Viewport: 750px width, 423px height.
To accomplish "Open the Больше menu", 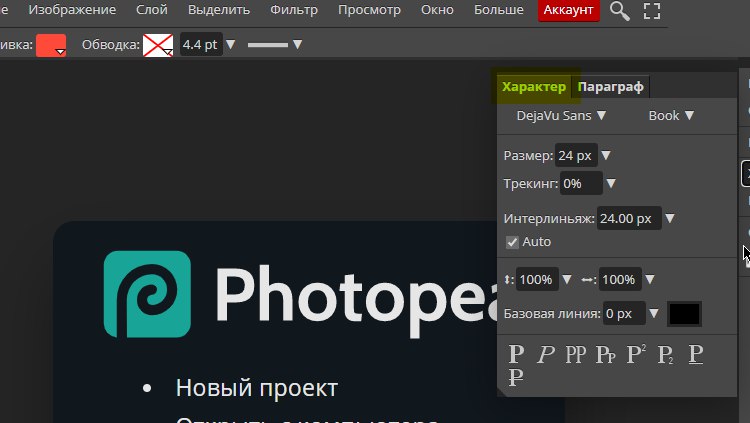I will pos(498,10).
